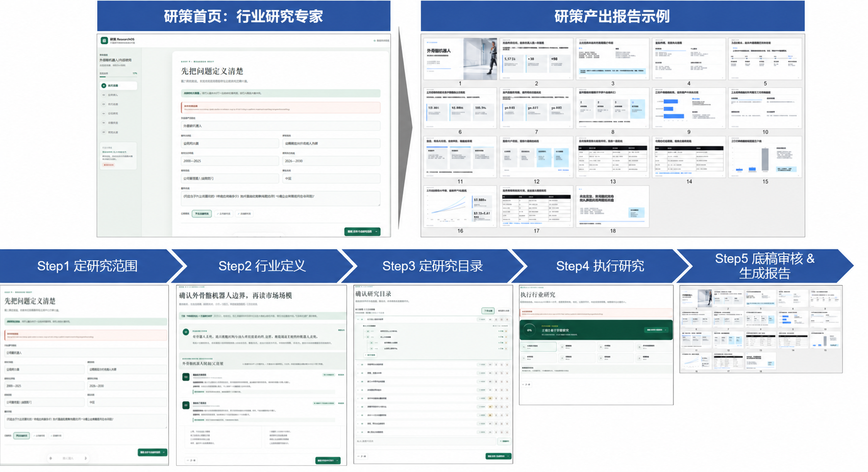Open report example slide numbered 18
This screenshot has width=868, height=472.
pos(612,206)
